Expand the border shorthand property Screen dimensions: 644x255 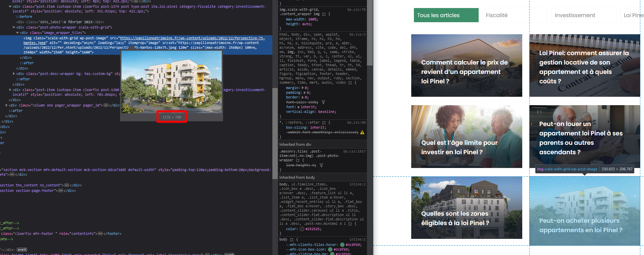pyautogui.click(x=303, y=97)
